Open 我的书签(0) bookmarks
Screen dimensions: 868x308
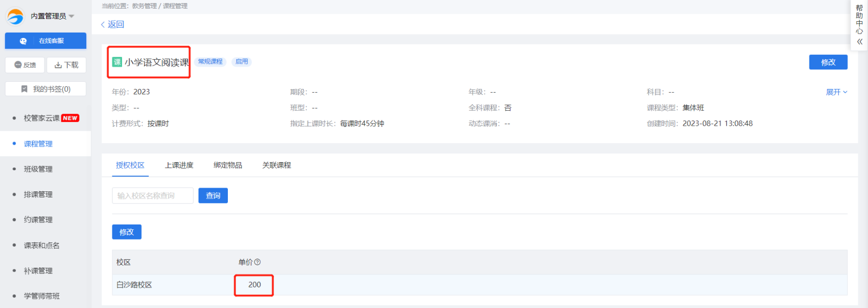(46, 89)
